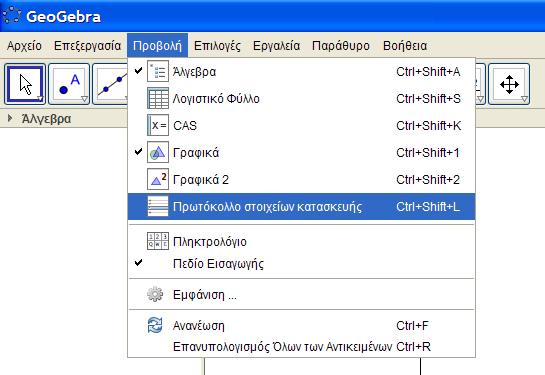Choose Πληκτρολόγιο from the menu
The height and width of the screenshot is (375, 545).
point(301,241)
